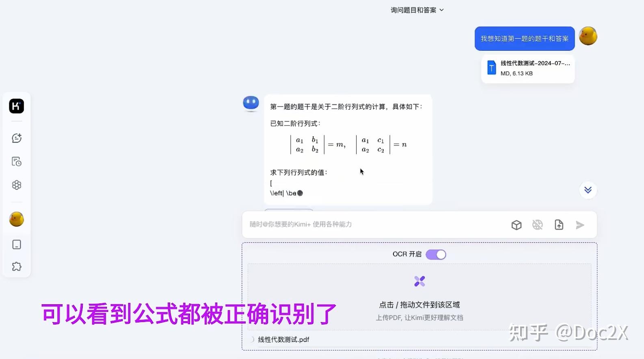Click the cube icon in input bar

(x=516, y=225)
